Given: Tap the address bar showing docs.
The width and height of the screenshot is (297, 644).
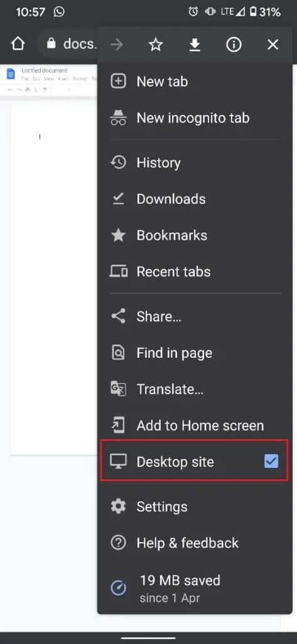Looking at the screenshot, I should coord(68,45).
